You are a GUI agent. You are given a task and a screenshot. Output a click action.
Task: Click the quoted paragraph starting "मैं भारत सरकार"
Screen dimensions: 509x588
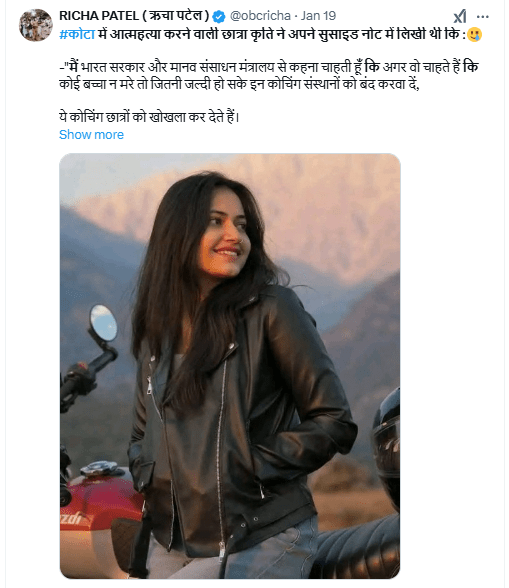click(x=269, y=76)
